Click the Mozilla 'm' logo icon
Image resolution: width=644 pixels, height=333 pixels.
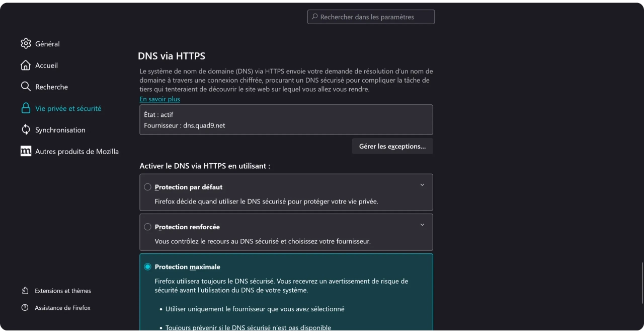point(26,151)
